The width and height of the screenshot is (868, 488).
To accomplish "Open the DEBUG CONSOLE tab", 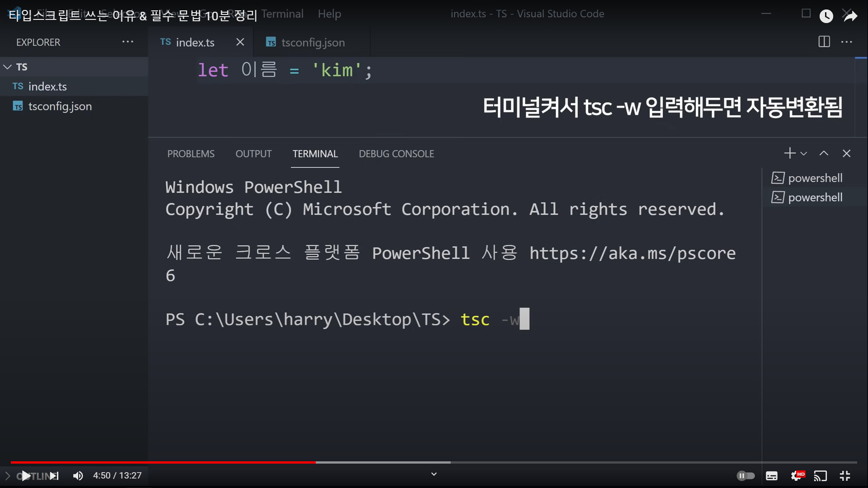I will pos(396,154).
